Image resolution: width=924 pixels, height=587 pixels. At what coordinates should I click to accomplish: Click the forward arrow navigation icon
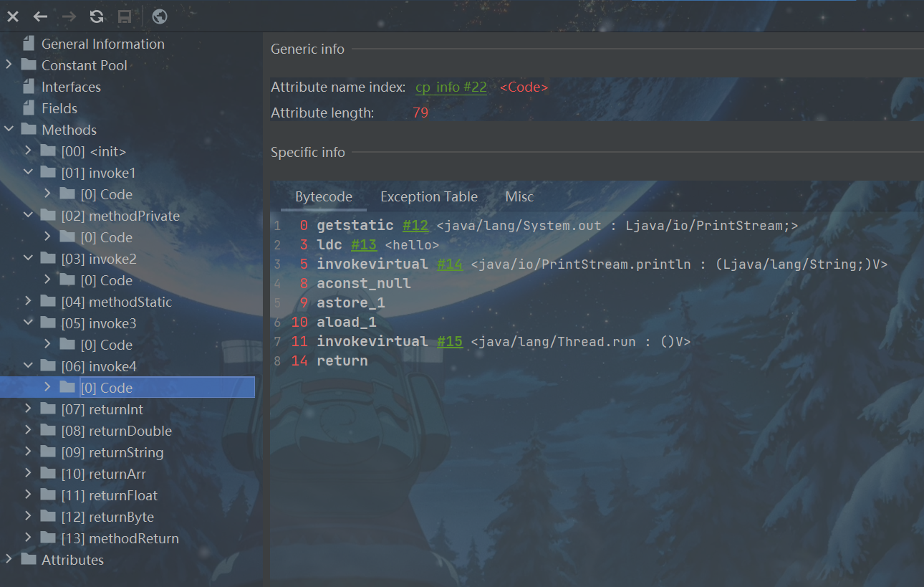point(69,16)
